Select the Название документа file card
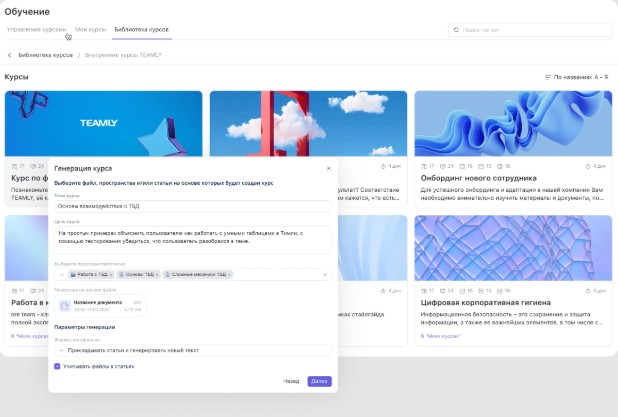The width and height of the screenshot is (618, 417). [x=100, y=306]
